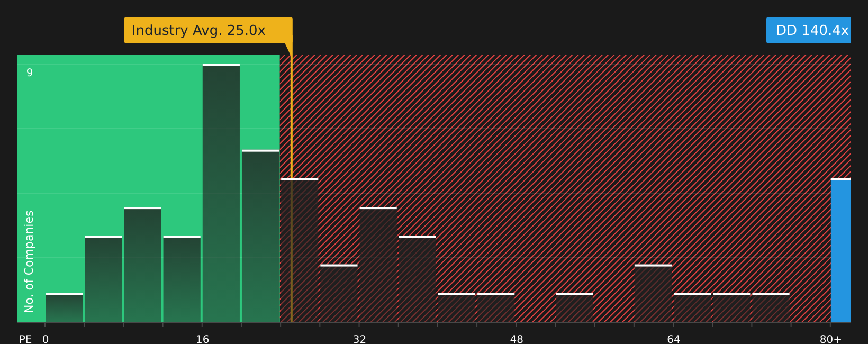This screenshot has height=344, width=868.
Task: Click the No. of Companies axis title
Action: 29,261
